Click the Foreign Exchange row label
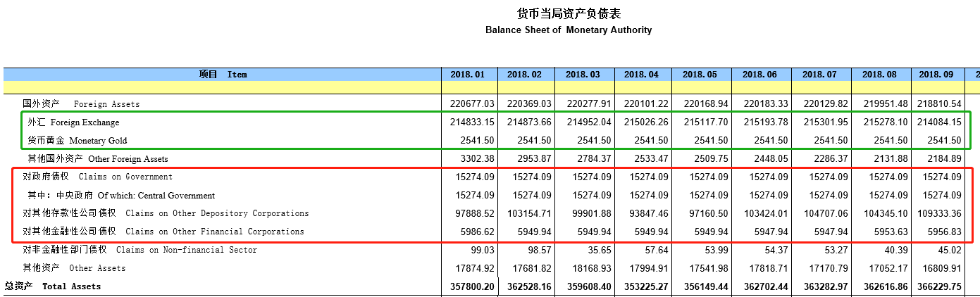This screenshot has width=980, height=297. coord(74,122)
